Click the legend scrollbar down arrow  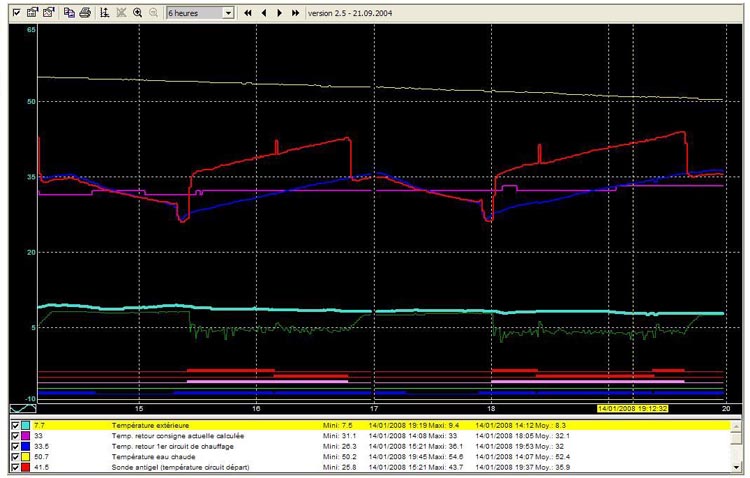click(736, 468)
